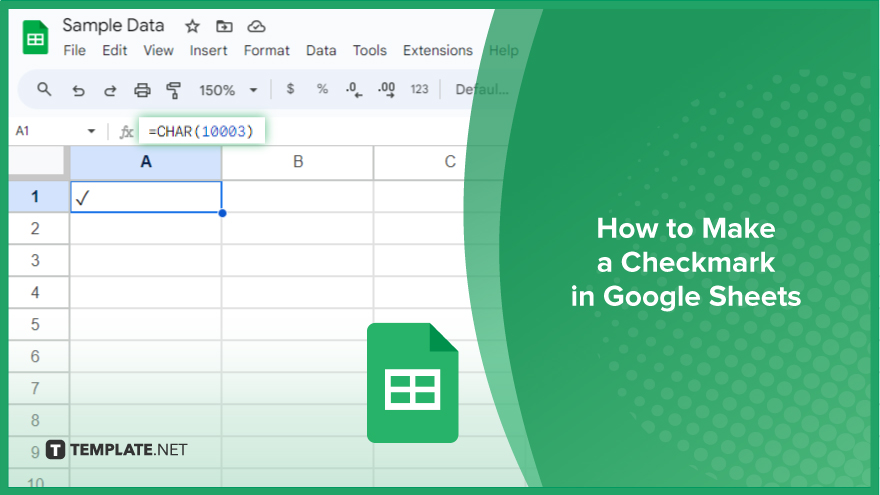Click cell B4
Viewport: 880px width, 495px height.
pos(298,292)
